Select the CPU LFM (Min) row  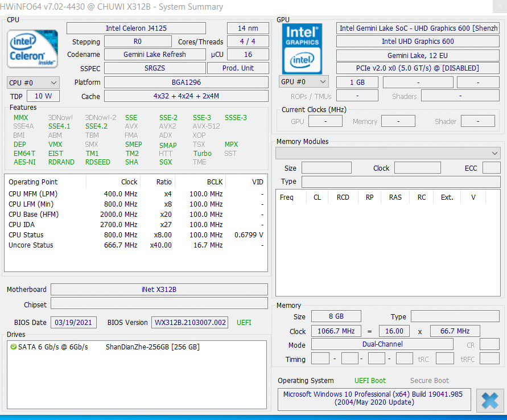(136, 204)
